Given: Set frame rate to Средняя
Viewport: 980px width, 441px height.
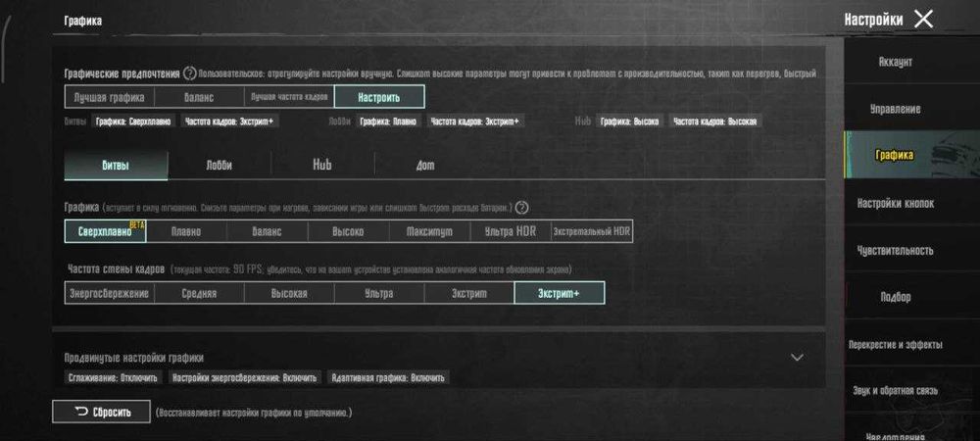Looking at the screenshot, I should click(x=199, y=293).
